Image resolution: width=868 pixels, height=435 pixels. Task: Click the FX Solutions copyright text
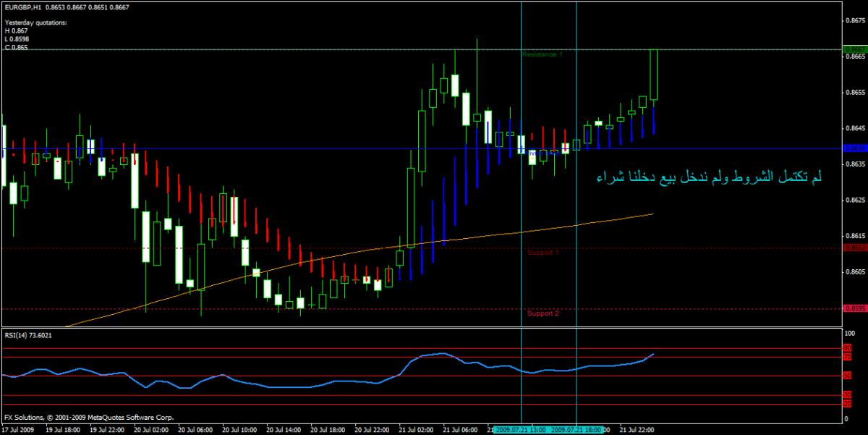[x=89, y=418]
